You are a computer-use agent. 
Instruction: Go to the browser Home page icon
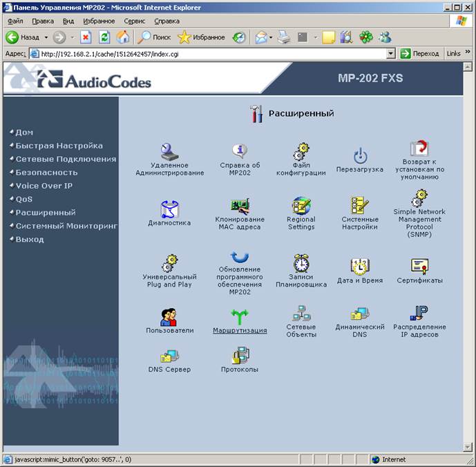point(123,37)
